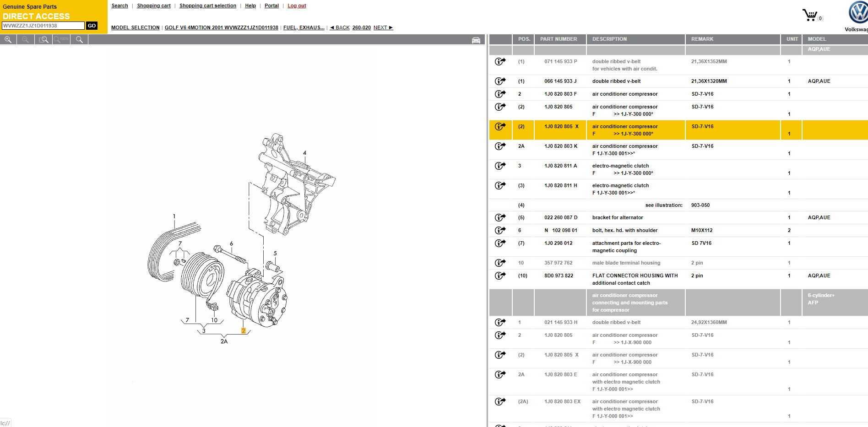This screenshot has height=427, width=868.
Task: Open part info icon for 071 145 933 P
Action: [x=500, y=61]
